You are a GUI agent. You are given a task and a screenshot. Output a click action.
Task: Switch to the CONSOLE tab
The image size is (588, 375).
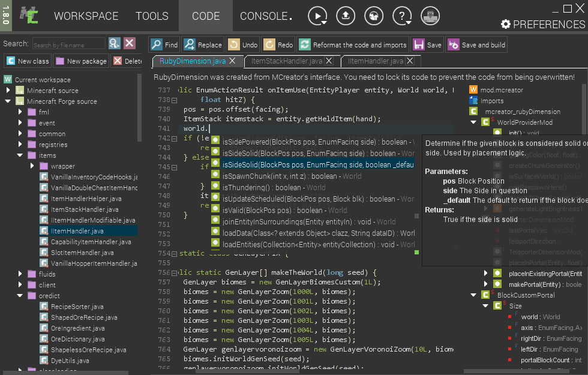pyautogui.click(x=265, y=16)
